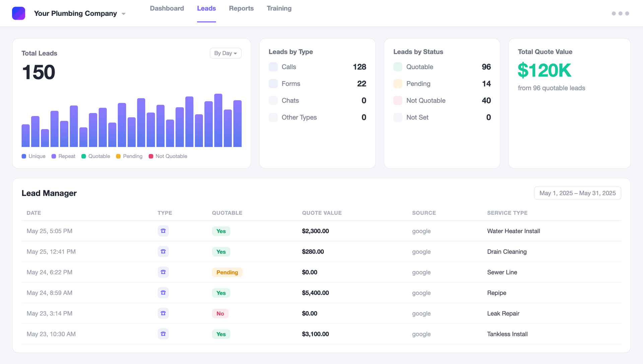The image size is (643, 364).
Task: Click the $2,300.00 quote value
Action: [x=315, y=231]
